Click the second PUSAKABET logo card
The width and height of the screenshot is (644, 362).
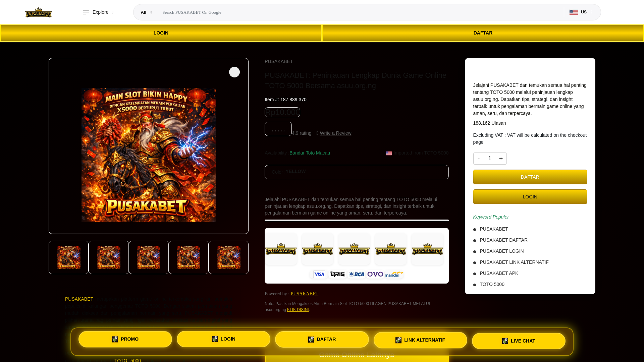317,249
